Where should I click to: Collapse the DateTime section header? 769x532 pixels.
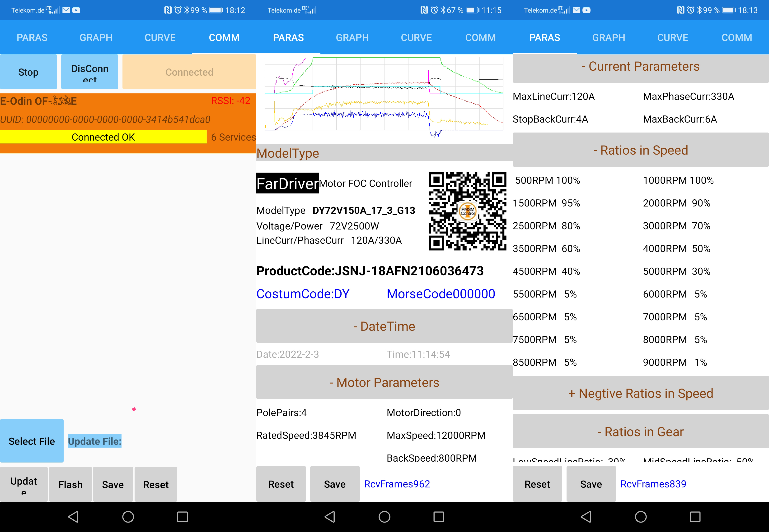tap(384, 326)
